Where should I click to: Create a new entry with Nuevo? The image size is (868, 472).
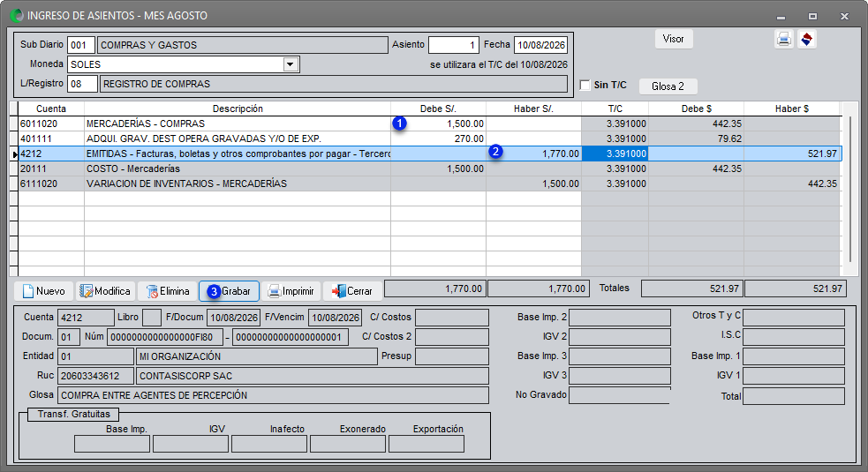(x=44, y=291)
